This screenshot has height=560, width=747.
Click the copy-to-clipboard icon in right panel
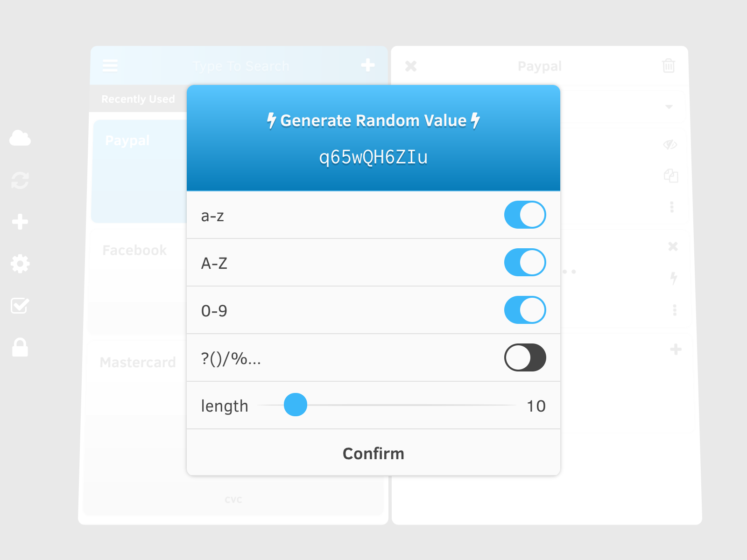click(x=671, y=175)
